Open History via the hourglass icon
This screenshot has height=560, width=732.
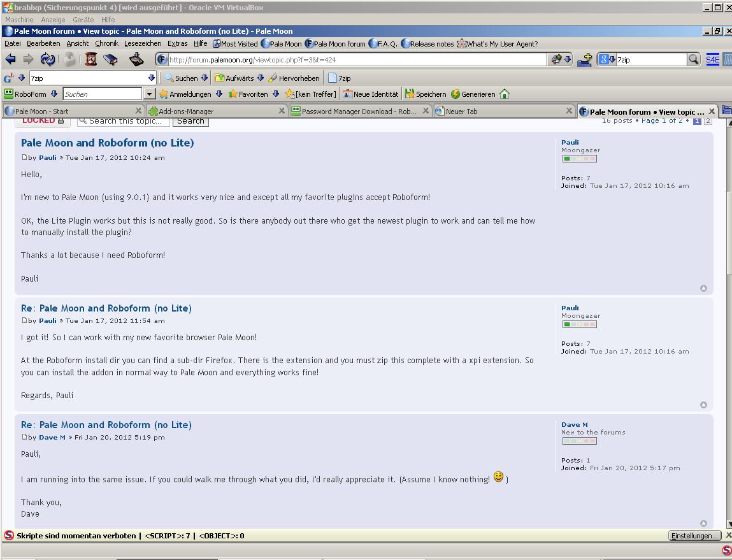[91, 60]
